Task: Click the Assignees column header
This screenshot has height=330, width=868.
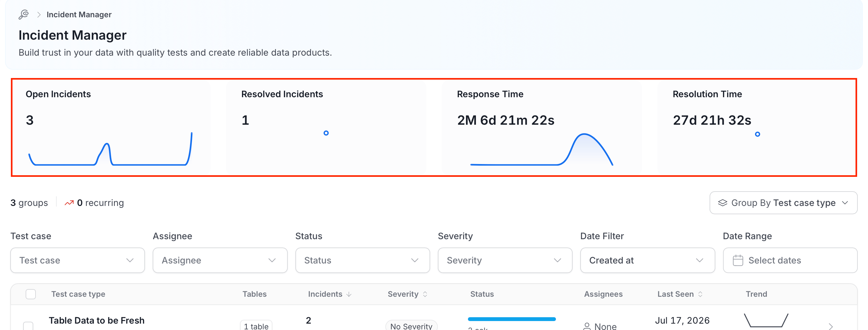Action: pyautogui.click(x=603, y=294)
